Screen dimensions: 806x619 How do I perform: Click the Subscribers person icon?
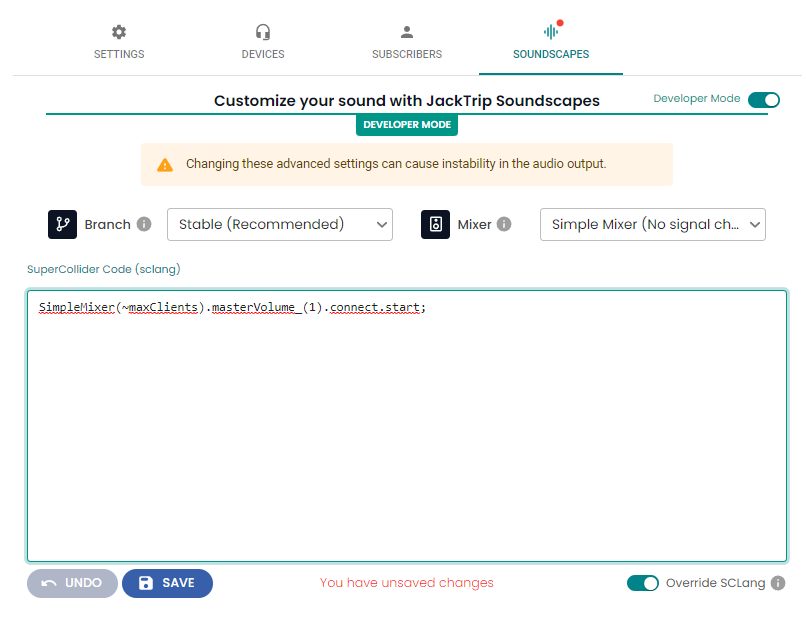click(x=406, y=31)
